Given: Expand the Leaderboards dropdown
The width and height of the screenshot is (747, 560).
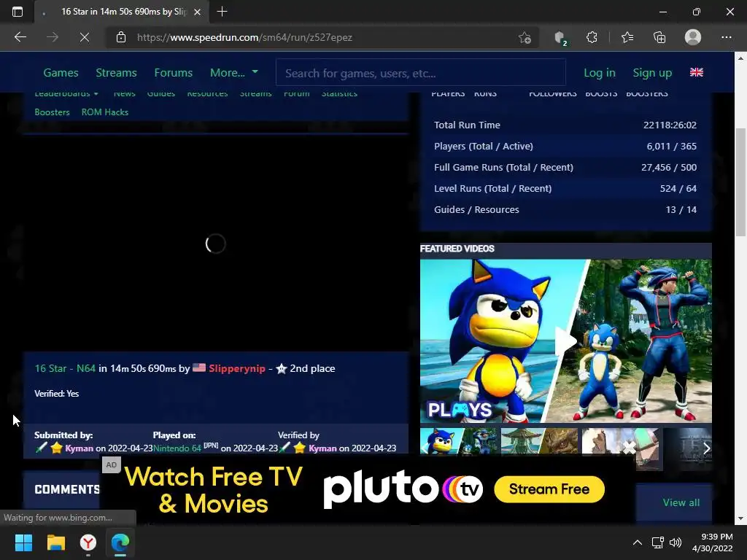Looking at the screenshot, I should [x=66, y=93].
